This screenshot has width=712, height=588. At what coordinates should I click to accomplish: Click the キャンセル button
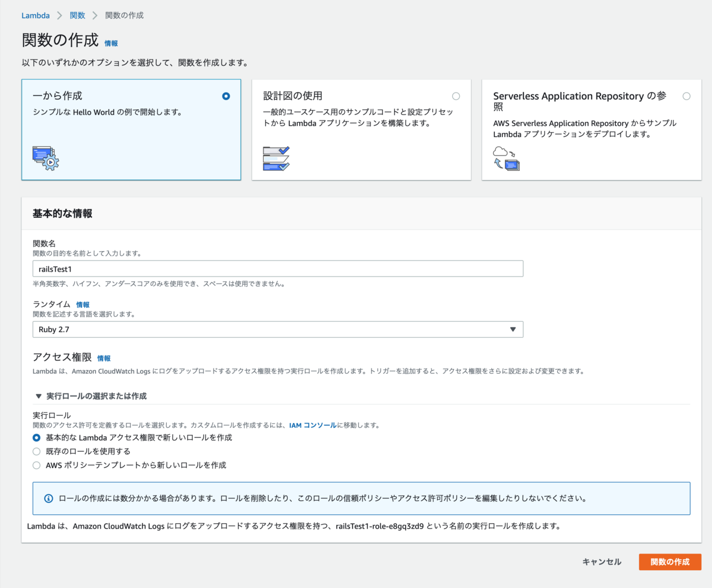[602, 562]
